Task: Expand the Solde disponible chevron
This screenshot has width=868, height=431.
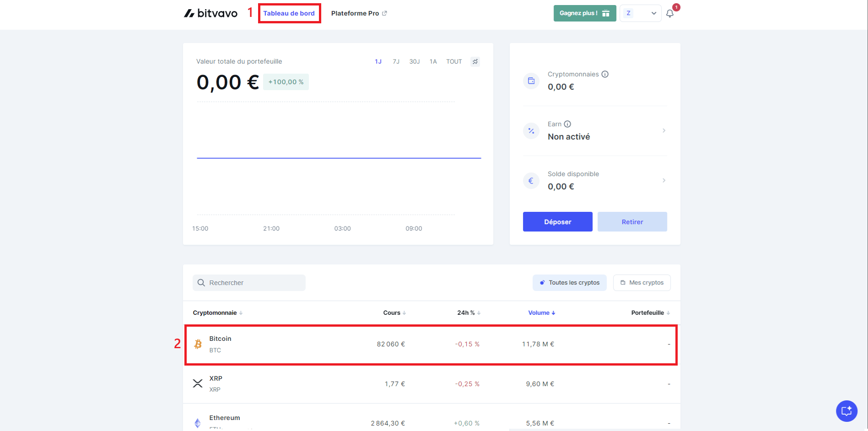Action: point(663,181)
